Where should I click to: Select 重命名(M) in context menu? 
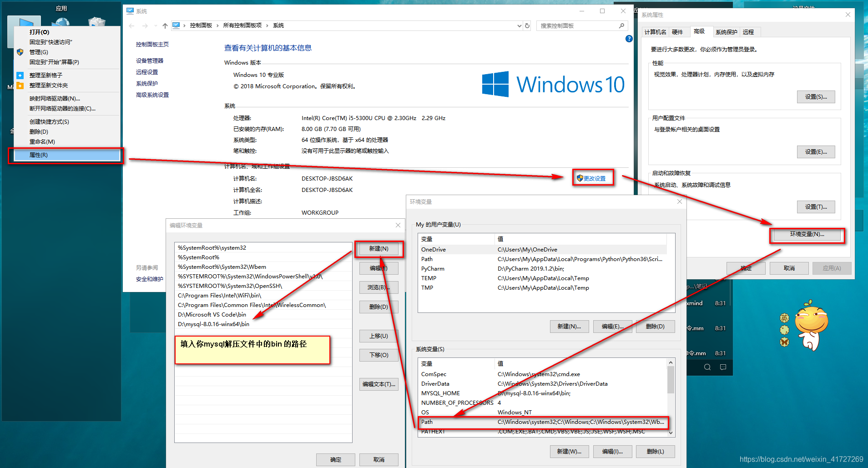[x=67, y=142]
